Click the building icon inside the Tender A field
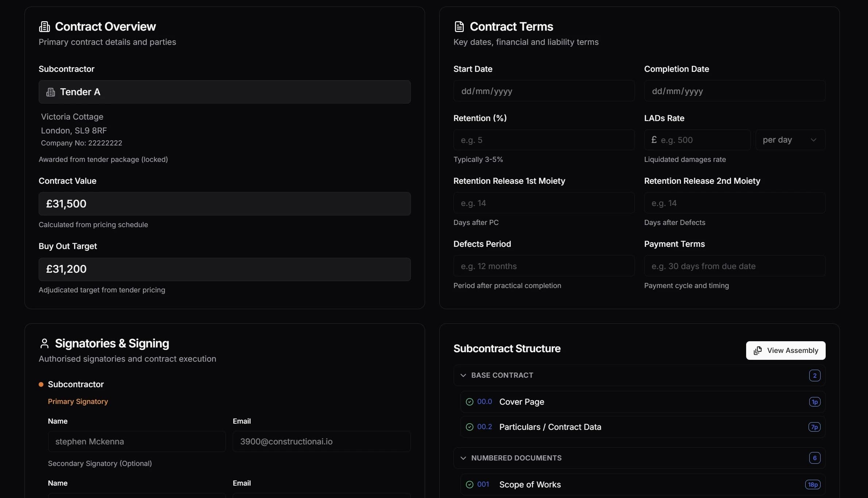 pyautogui.click(x=51, y=92)
